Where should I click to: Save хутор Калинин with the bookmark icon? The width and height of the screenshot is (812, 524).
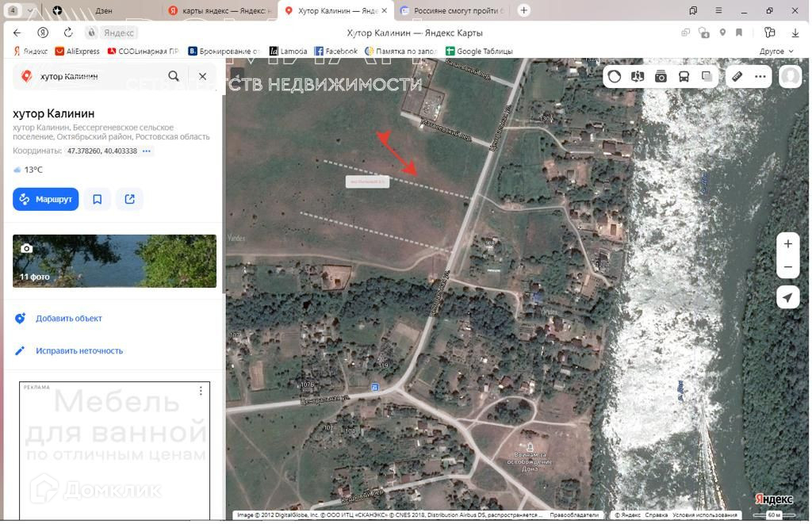coord(98,199)
